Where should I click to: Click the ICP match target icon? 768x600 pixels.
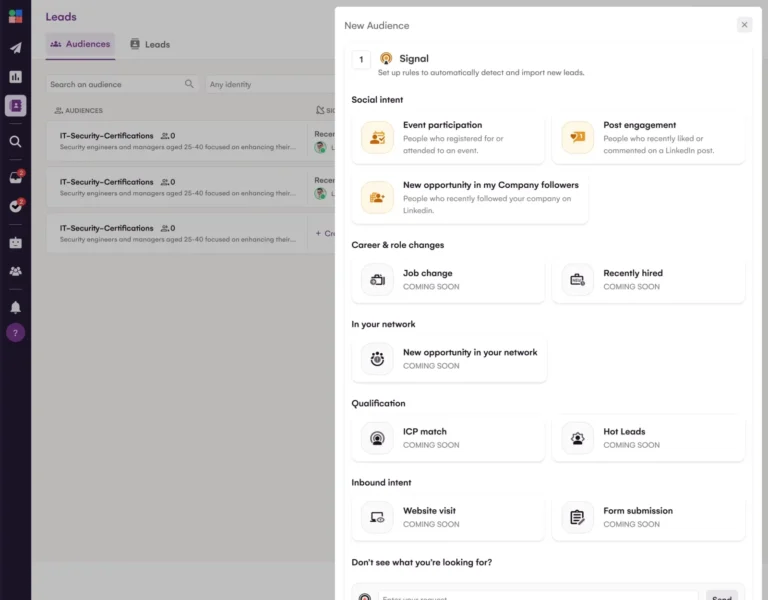click(377, 438)
